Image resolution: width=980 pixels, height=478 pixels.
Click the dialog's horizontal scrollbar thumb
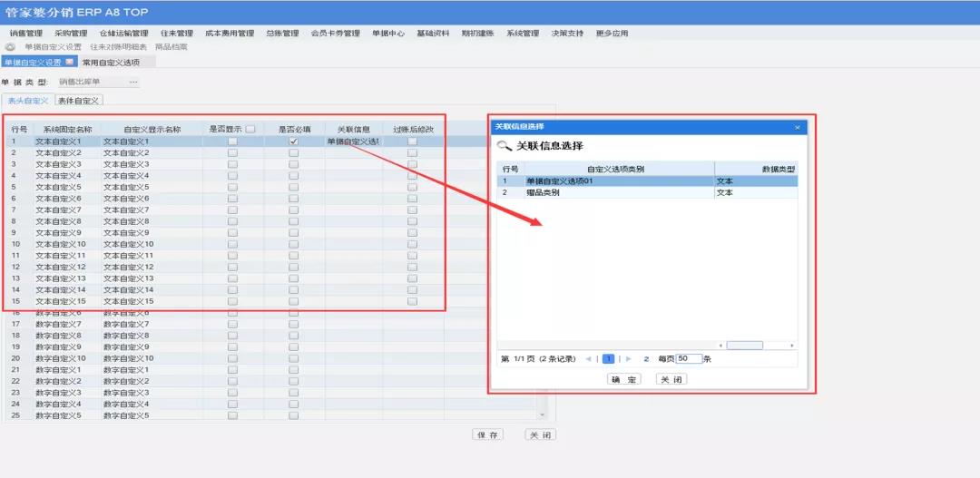point(744,346)
